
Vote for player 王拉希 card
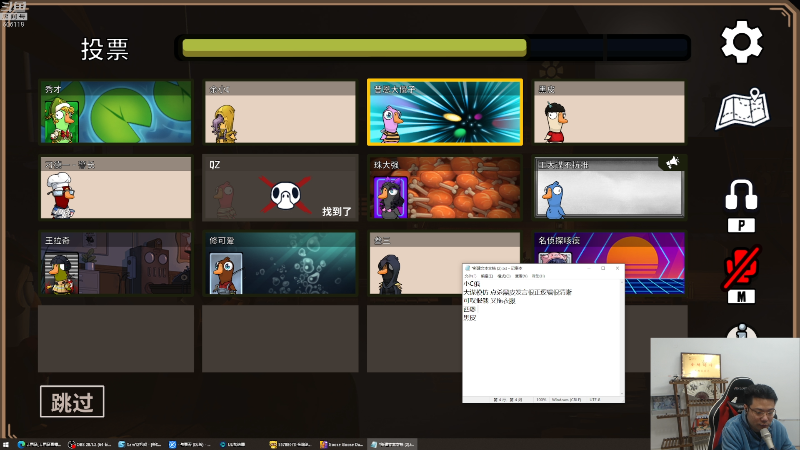116,263
